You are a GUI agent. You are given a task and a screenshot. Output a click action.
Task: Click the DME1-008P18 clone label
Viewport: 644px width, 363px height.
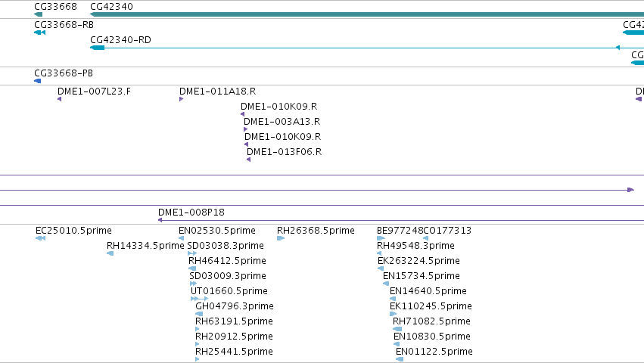click(x=191, y=213)
